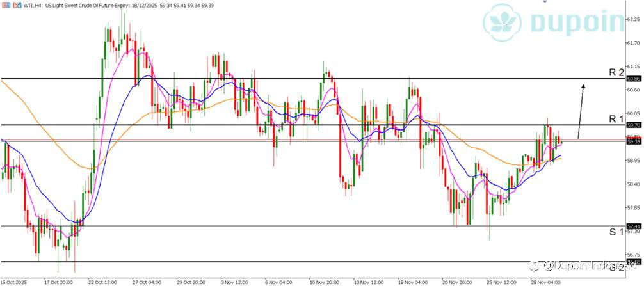644x286 pixels.
Task: Click the Depth of Market grid icon
Action: (x=5, y=6)
